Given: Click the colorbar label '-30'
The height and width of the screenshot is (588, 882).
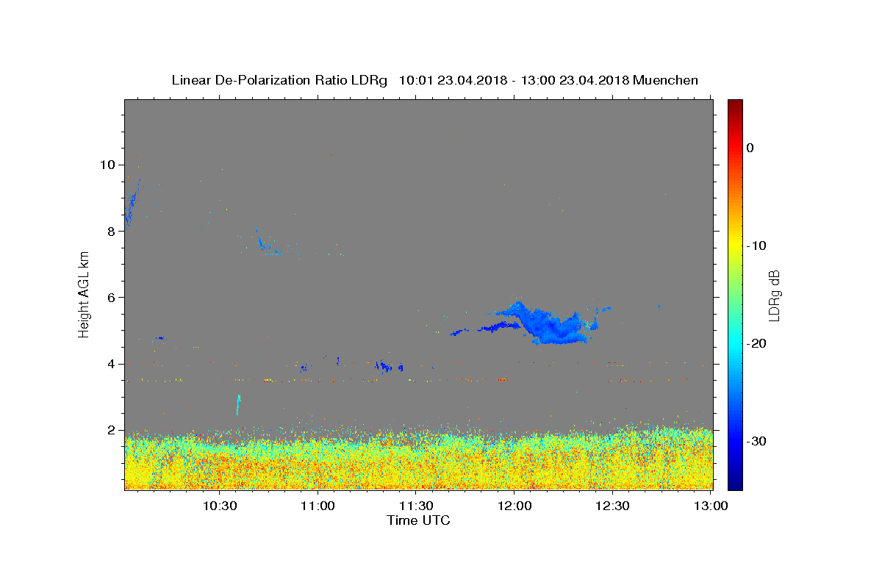Looking at the screenshot, I should click(756, 441).
